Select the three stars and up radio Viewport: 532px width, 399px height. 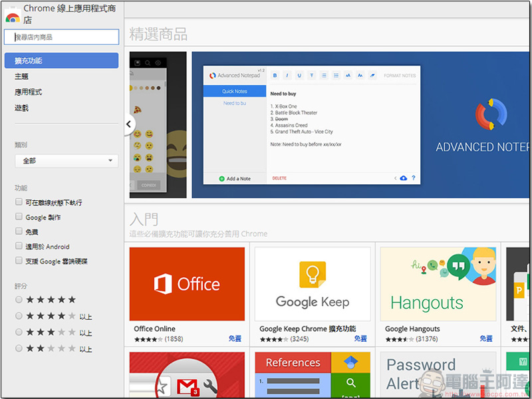coord(19,332)
